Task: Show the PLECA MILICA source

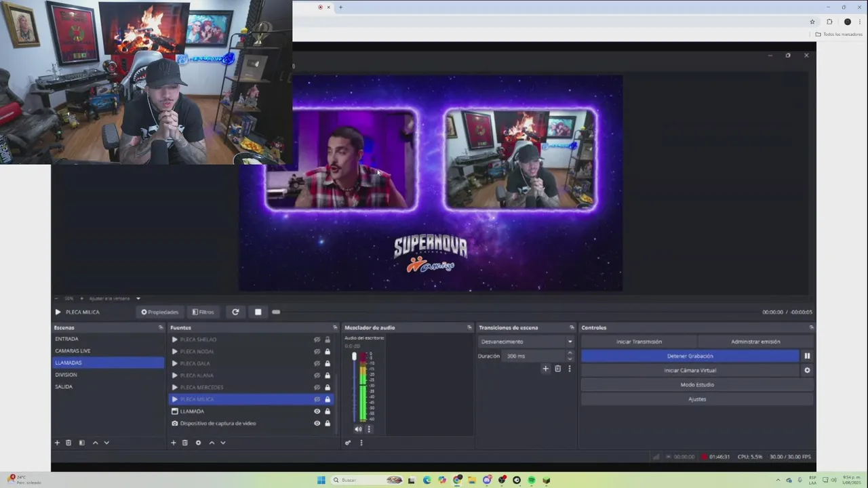Action: tap(317, 399)
